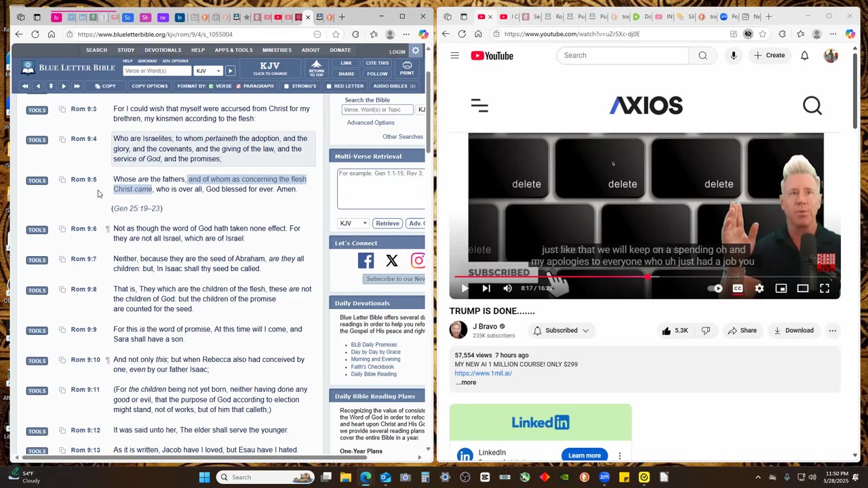This screenshot has width=868, height=488.
Task: Open the KJV dropdown in Multi-Verse Retrieval
Action: pos(353,223)
